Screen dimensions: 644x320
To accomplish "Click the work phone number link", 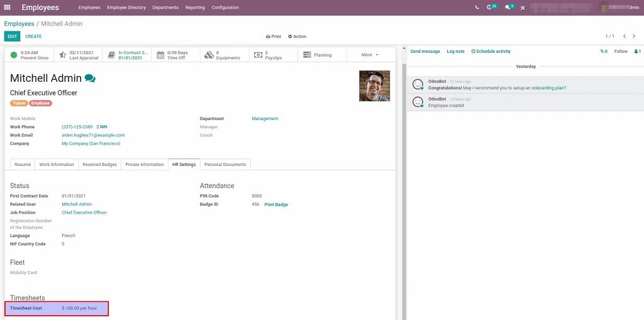I will pyautogui.click(x=77, y=127).
